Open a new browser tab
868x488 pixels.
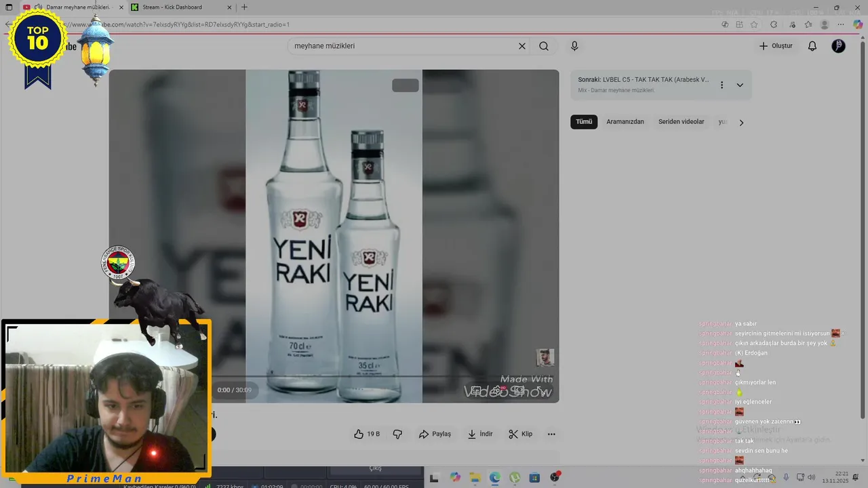244,7
